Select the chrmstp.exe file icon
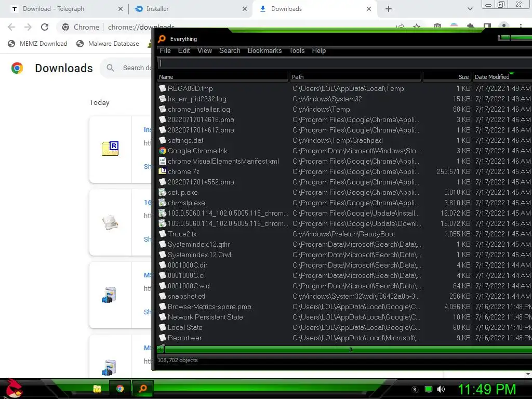 tap(163, 203)
